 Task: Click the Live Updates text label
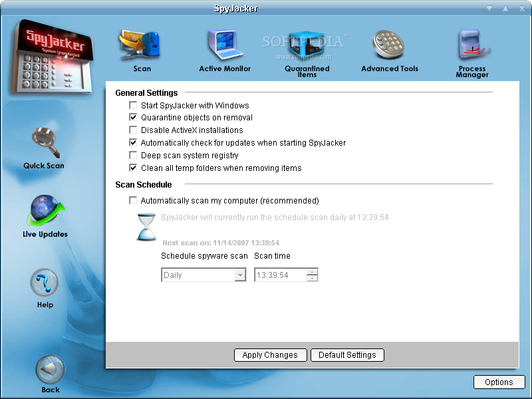45,234
